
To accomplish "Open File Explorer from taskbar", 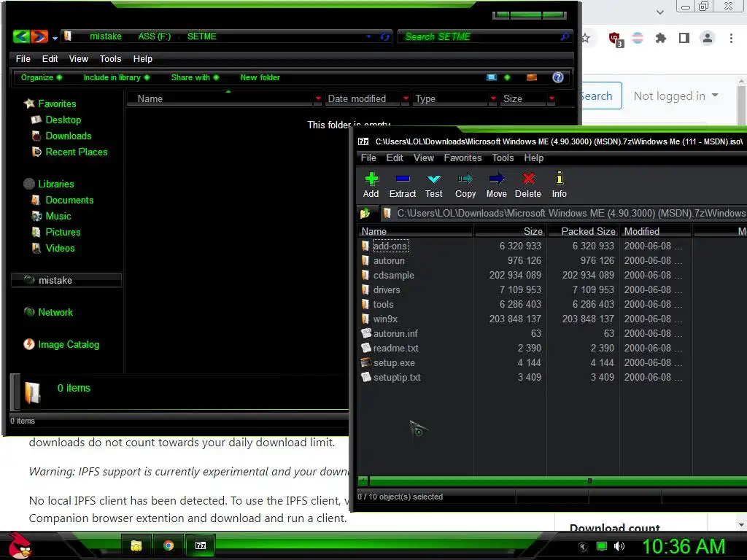I will tap(136, 545).
